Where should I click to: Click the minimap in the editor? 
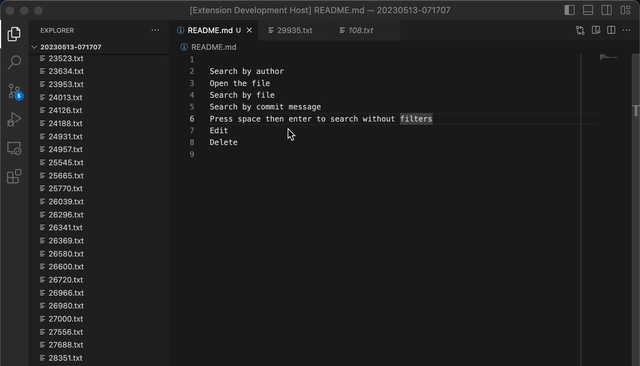(608, 57)
